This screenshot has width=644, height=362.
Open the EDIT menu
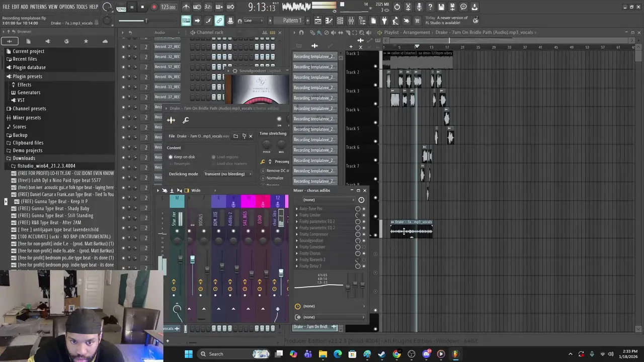point(15,7)
